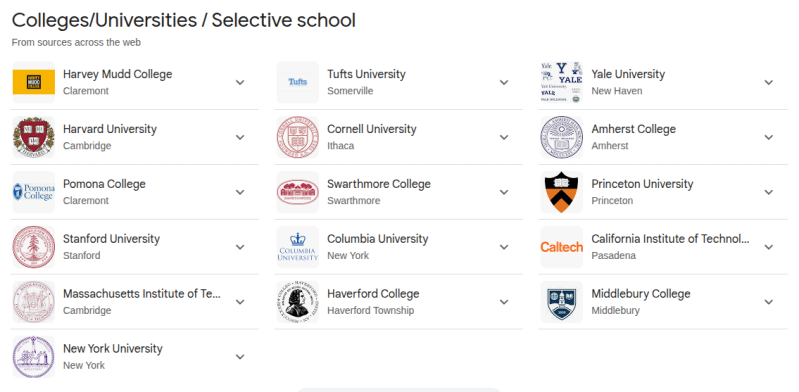Expand the Amherst College chevron
The image size is (799, 392).
(x=768, y=137)
